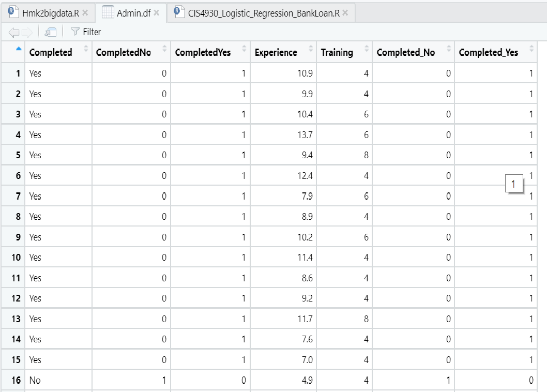547x392 pixels.
Task: Select the Experience value 7.9
Action: point(307,196)
